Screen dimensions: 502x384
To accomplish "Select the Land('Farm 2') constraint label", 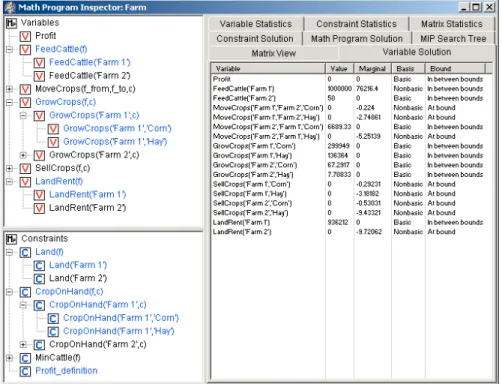I will click(x=78, y=279).
